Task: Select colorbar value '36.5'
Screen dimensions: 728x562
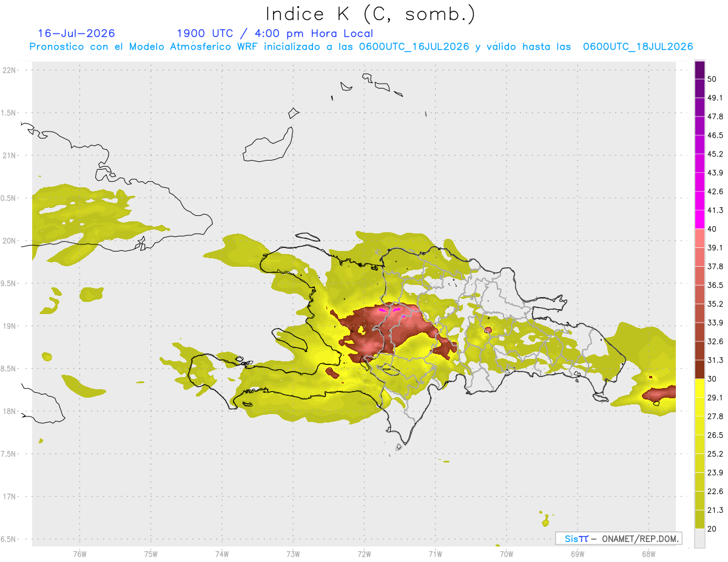Action: tap(715, 285)
